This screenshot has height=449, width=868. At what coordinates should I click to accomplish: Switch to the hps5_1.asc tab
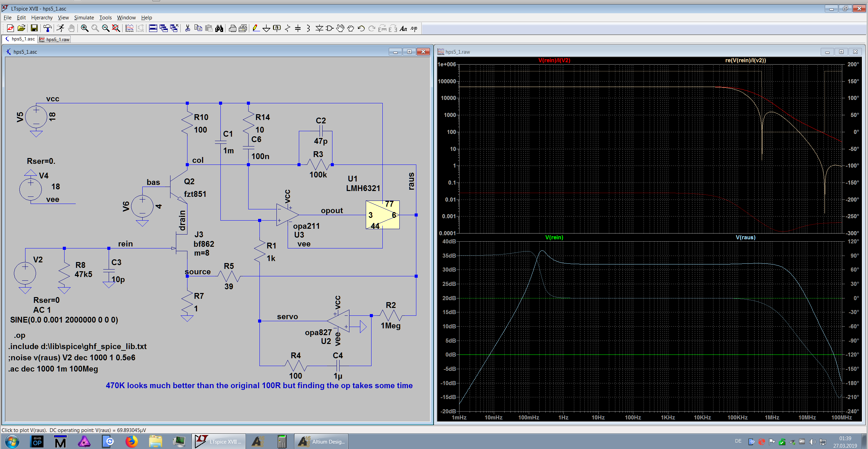tap(20, 39)
